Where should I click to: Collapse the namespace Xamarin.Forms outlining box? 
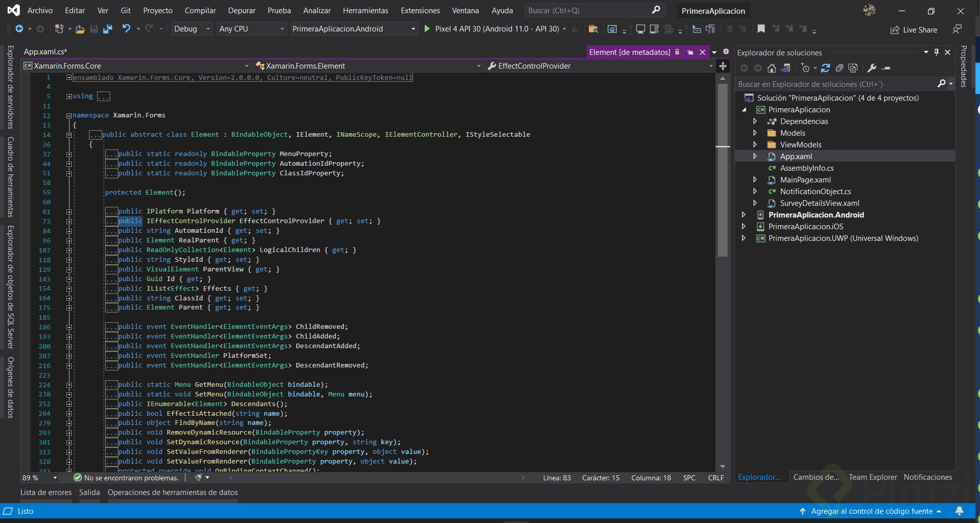point(69,115)
